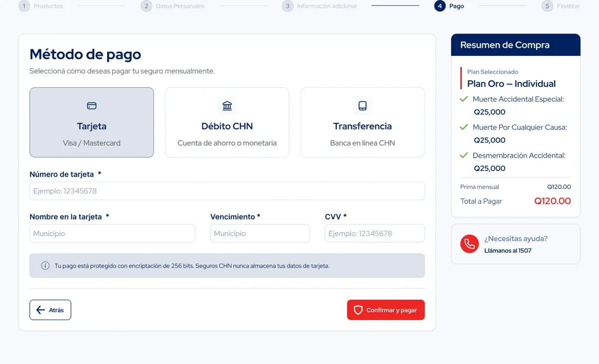Click the shield icon on the confirm button
This screenshot has width=599, height=364.
click(x=358, y=310)
